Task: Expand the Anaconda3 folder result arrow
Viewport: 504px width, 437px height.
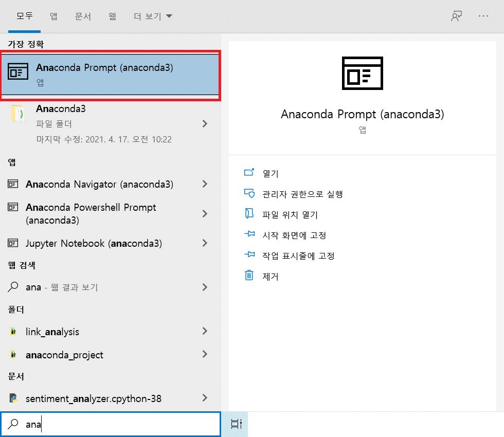Action: click(205, 124)
